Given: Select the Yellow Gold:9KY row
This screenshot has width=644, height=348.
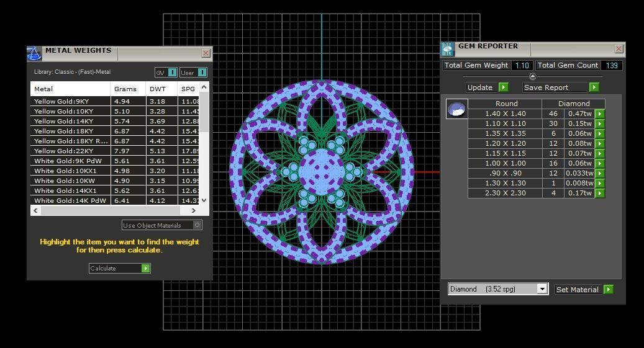Looking at the screenshot, I should pos(115,101).
